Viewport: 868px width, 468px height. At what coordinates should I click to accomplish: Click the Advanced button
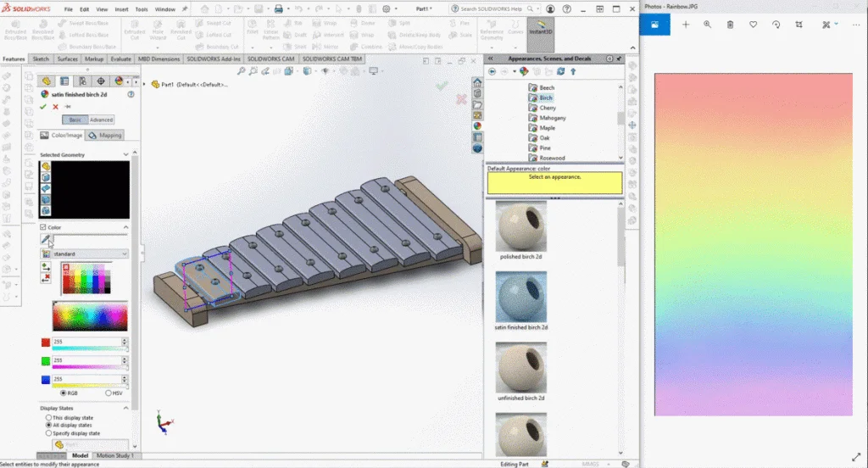[101, 120]
